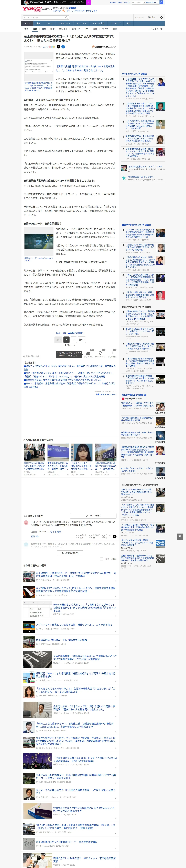Screen dimensions: 186x868
Task: Open 京王線車内に「偽QRコード」 CNET article
Action: pyautogui.click(x=61, y=640)
